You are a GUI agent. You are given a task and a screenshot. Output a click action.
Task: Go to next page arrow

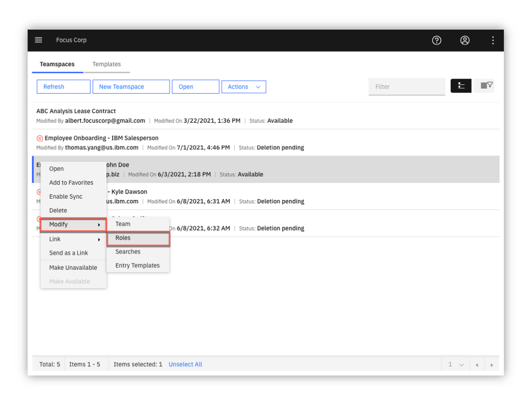point(492,365)
